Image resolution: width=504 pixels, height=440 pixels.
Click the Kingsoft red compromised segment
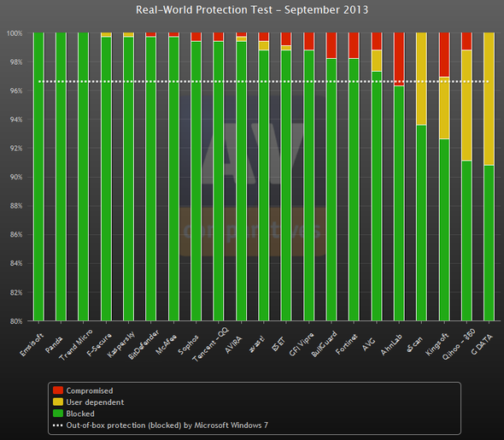444,55
